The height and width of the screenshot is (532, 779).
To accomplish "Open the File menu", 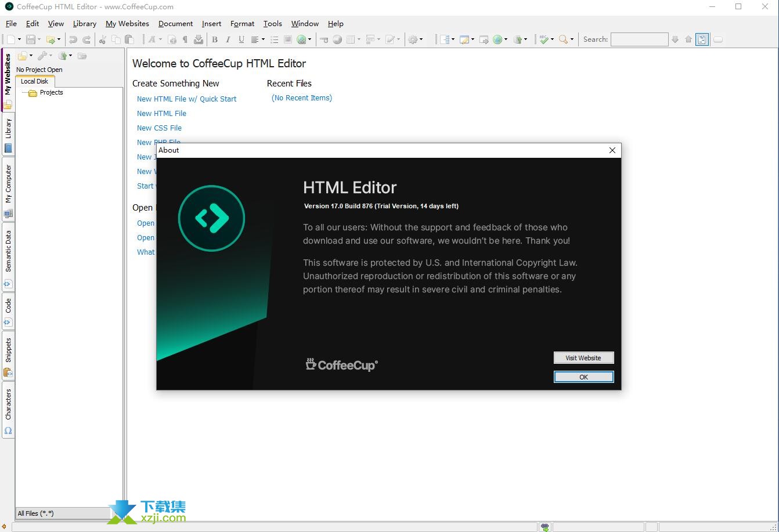I will click(x=12, y=24).
